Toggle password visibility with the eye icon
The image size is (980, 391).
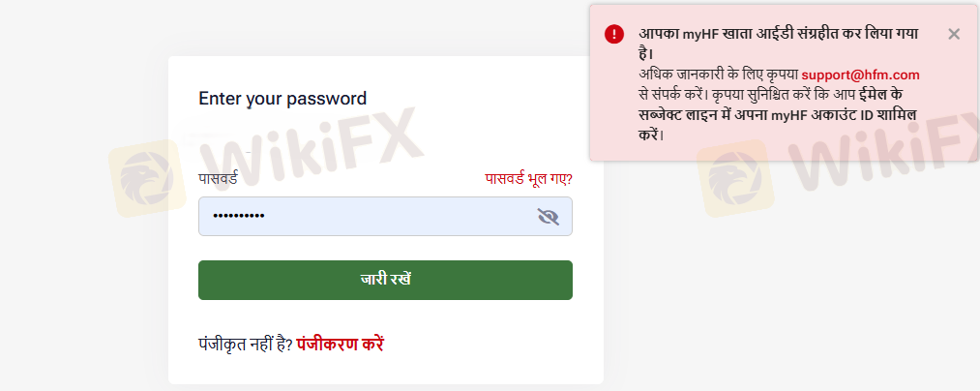click(x=548, y=217)
